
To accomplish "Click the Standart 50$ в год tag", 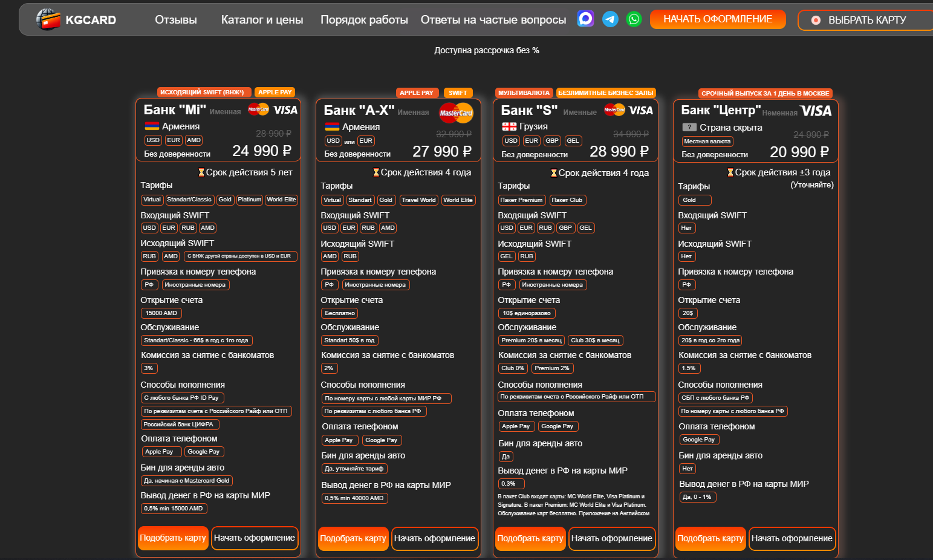I will 350,340.
